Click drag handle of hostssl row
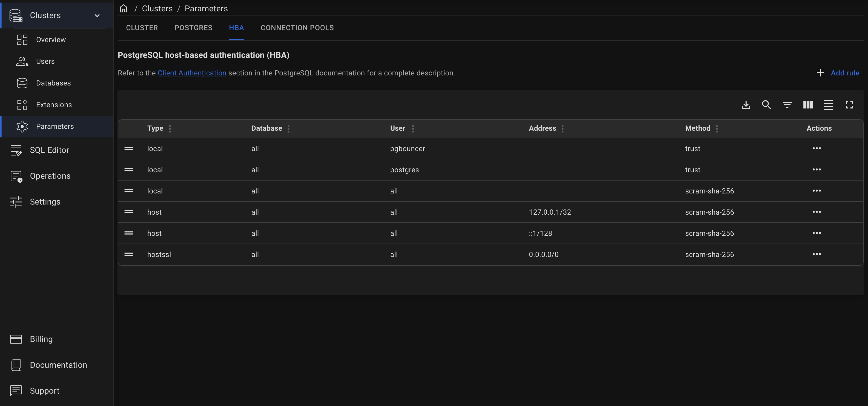868x406 pixels. pyautogui.click(x=129, y=254)
